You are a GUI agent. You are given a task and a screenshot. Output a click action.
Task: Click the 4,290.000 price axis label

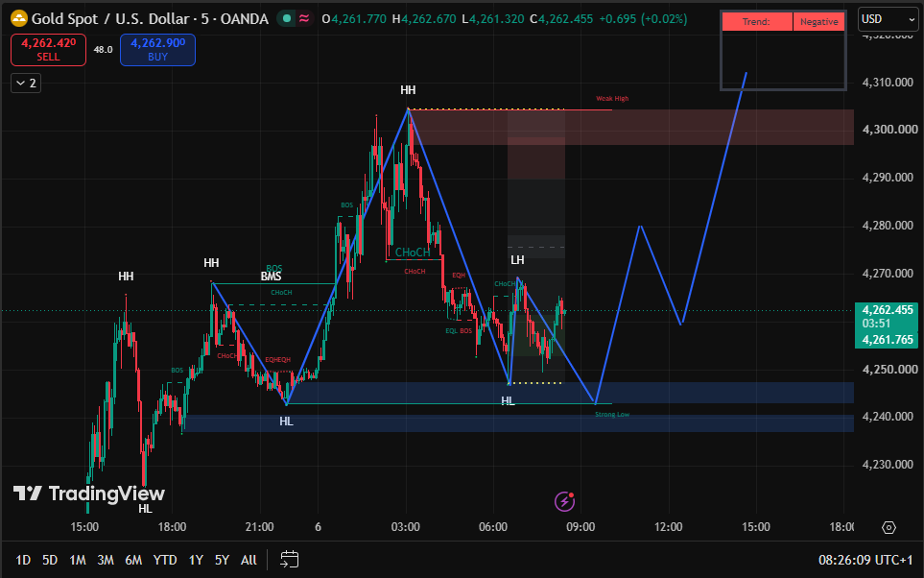pyautogui.click(x=890, y=178)
